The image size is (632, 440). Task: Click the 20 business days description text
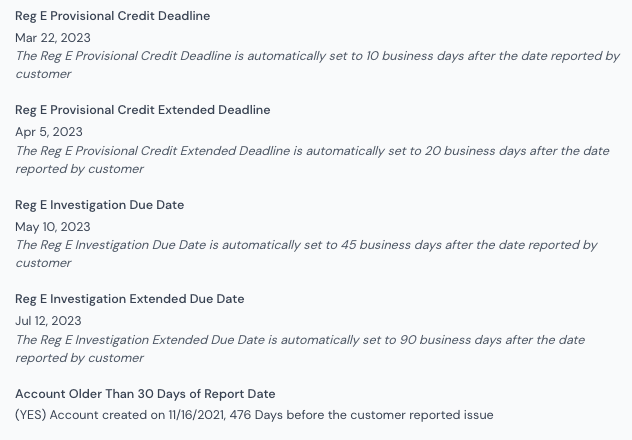point(312,160)
